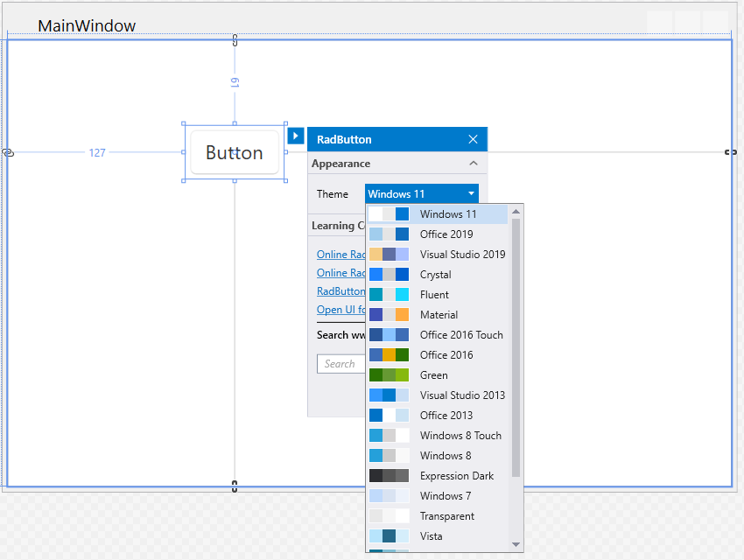Click the left margin anchor link icon
The height and width of the screenshot is (560, 744).
click(8, 152)
